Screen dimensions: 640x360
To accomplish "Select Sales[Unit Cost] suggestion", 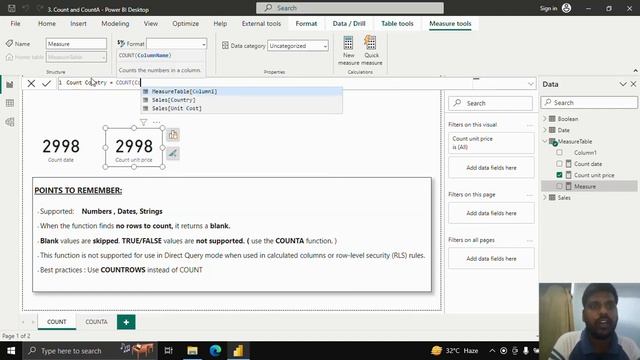I will click(x=242, y=109).
